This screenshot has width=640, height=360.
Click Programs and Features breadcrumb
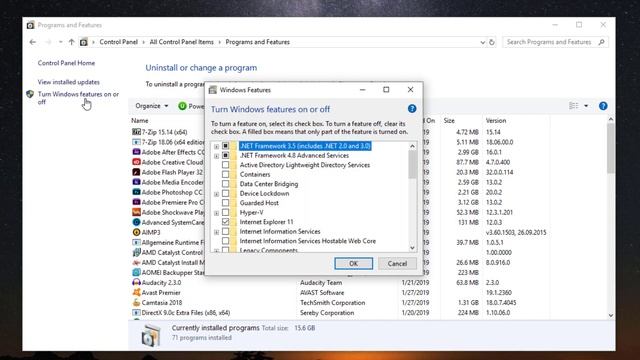[x=258, y=42]
